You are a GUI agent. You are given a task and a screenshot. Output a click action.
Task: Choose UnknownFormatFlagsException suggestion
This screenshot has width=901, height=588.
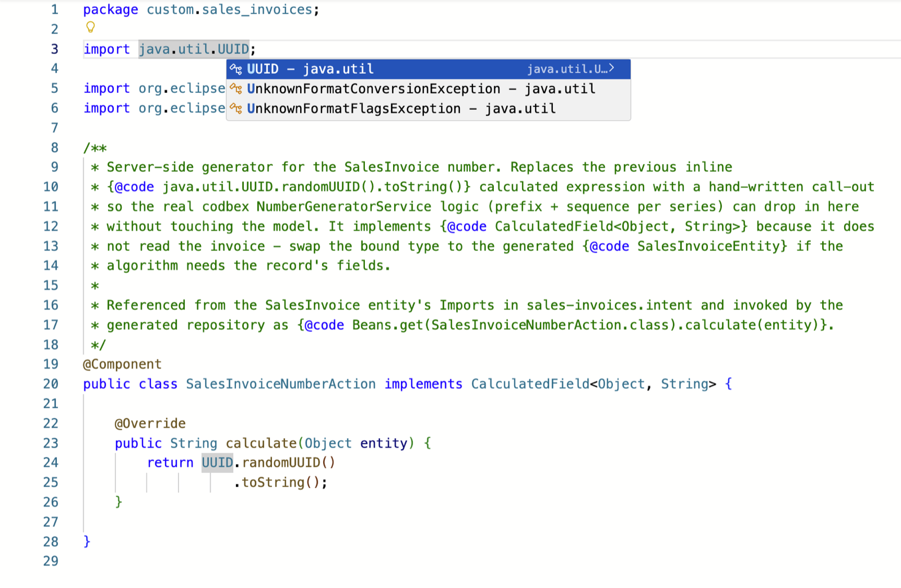coord(428,109)
